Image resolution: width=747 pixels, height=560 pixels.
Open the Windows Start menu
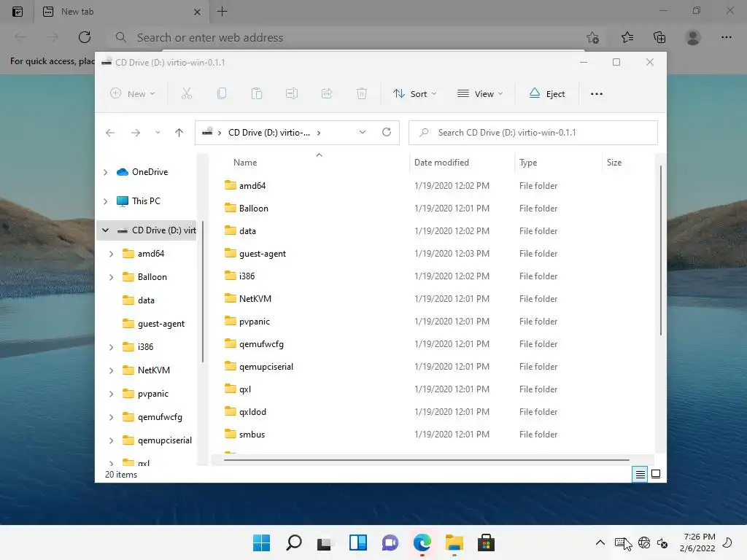click(262, 542)
